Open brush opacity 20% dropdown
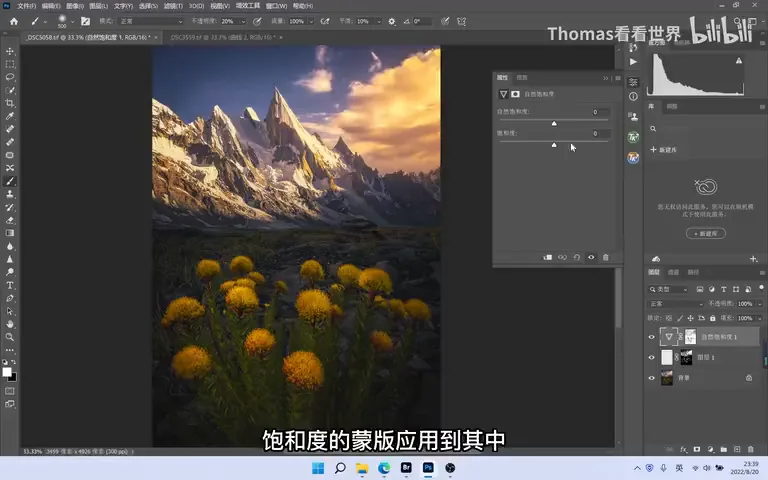The width and height of the screenshot is (768, 480). (x=243, y=22)
